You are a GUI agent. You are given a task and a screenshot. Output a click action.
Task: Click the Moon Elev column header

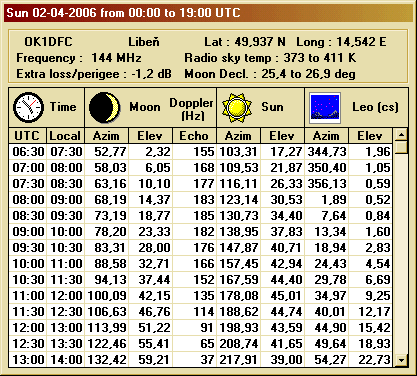coord(150,136)
